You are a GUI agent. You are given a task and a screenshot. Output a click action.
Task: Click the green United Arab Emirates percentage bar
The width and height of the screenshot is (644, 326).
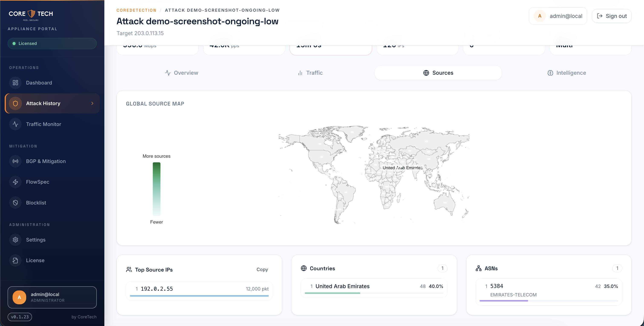332,293
